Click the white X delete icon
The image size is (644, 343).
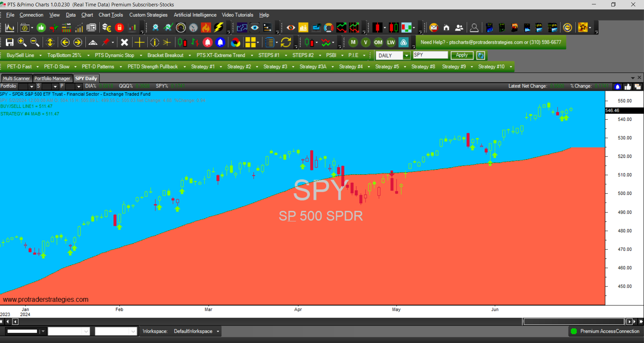pos(124,42)
